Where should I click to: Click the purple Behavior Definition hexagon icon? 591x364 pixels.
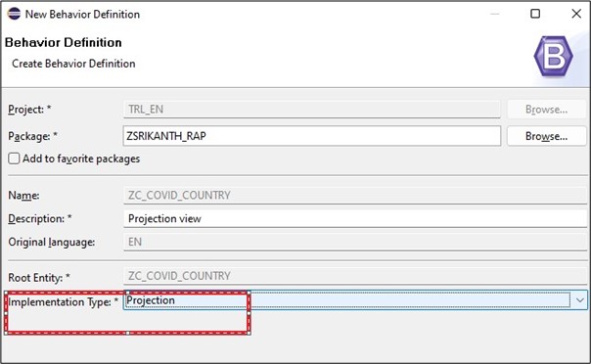[x=553, y=57]
